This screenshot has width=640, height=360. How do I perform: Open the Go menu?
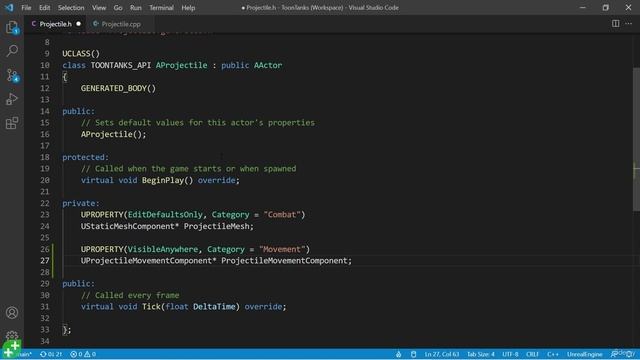pos(118,8)
